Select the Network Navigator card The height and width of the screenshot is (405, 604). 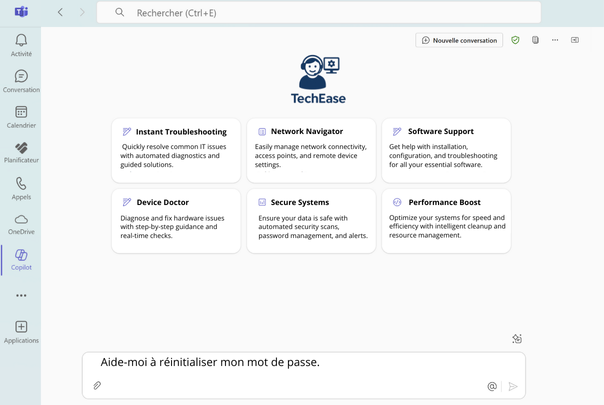click(311, 150)
